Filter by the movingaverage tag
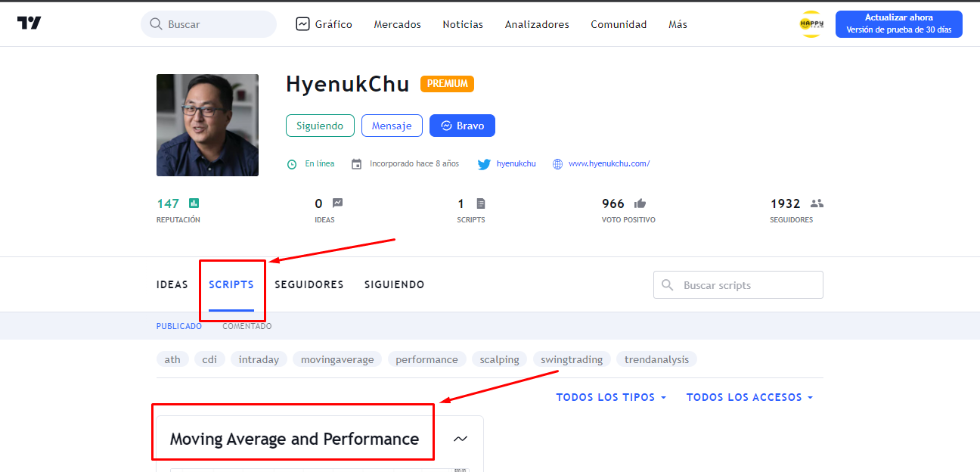Viewport: 980px width, 472px height. click(337, 359)
